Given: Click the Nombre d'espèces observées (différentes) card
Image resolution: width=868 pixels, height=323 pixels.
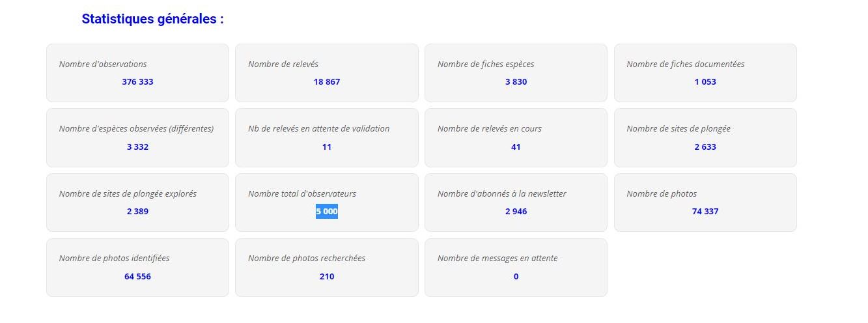Looking at the screenshot, I should click(137, 137).
